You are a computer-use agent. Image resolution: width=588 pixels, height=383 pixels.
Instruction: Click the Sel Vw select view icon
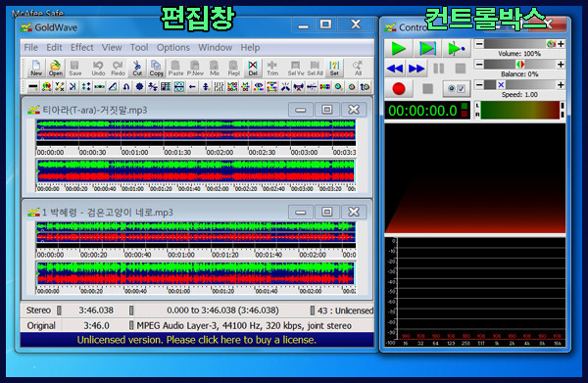click(296, 68)
